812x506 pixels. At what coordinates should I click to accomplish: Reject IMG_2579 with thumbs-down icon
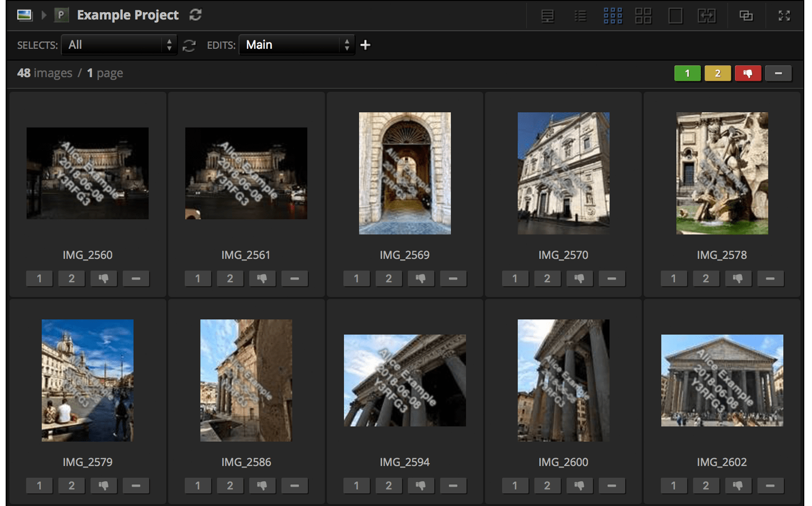(x=104, y=486)
